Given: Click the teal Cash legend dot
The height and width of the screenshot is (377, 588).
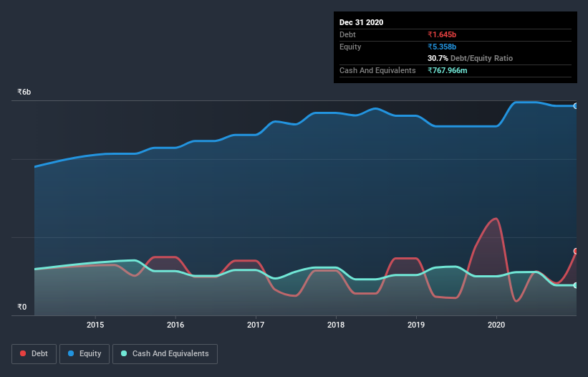Looking at the screenshot, I should (124, 353).
